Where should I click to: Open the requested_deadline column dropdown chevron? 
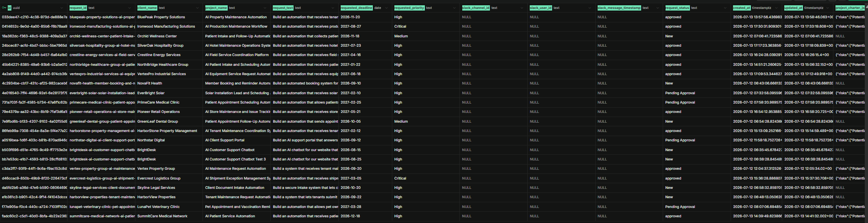(387, 8)
